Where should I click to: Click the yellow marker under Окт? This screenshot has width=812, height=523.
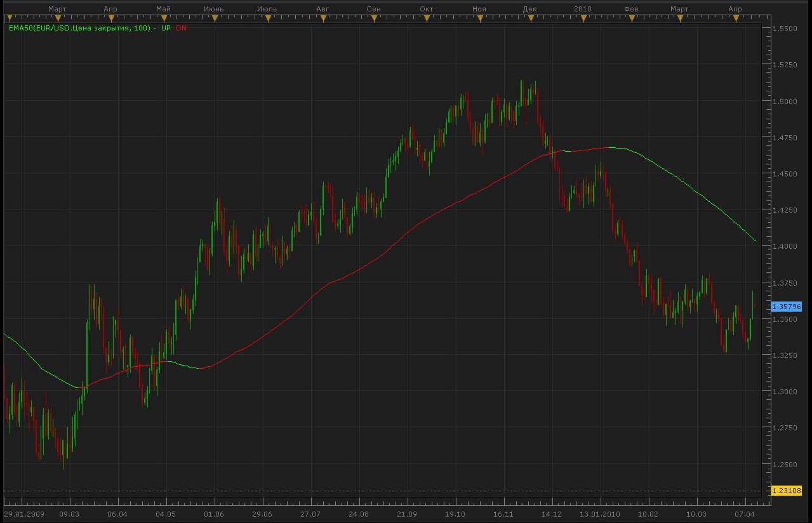(426, 18)
